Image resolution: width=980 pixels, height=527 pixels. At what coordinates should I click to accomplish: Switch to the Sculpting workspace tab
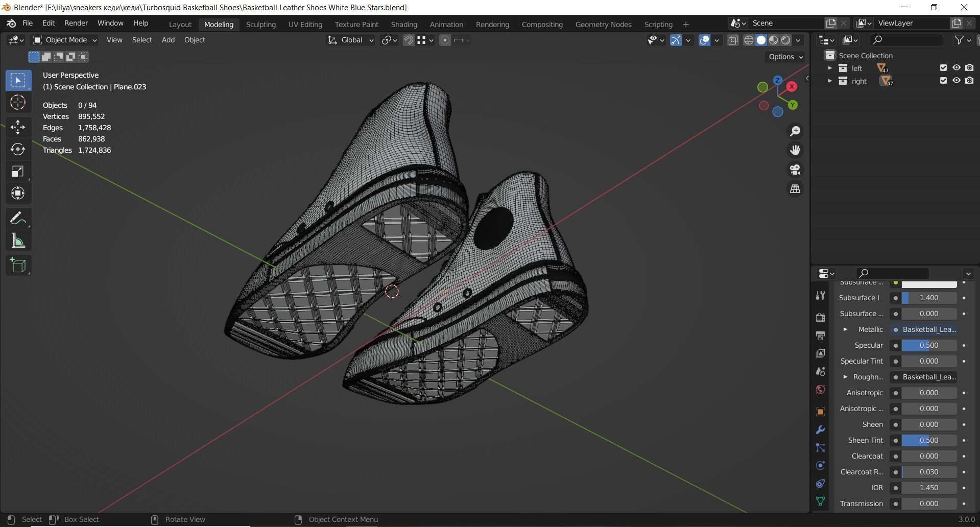click(260, 25)
